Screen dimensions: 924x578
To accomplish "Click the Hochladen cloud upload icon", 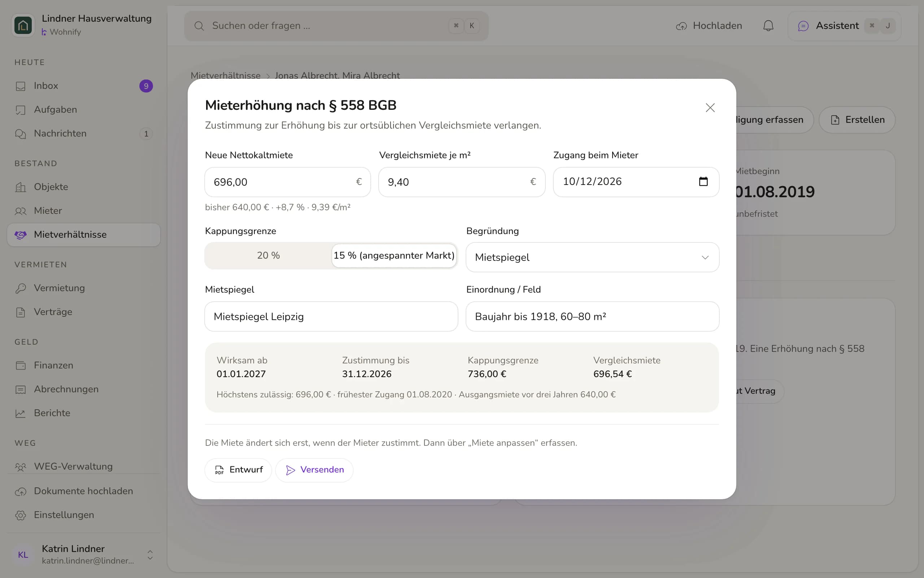I will point(681,26).
